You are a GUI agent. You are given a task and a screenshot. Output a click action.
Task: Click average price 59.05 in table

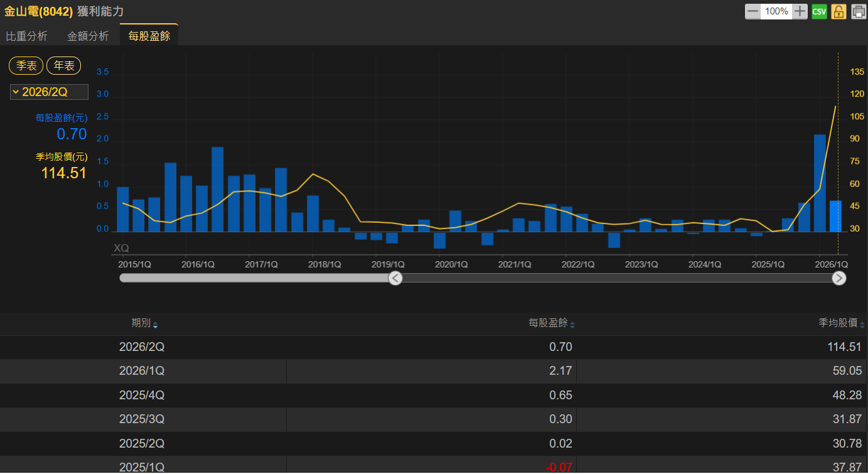click(847, 371)
